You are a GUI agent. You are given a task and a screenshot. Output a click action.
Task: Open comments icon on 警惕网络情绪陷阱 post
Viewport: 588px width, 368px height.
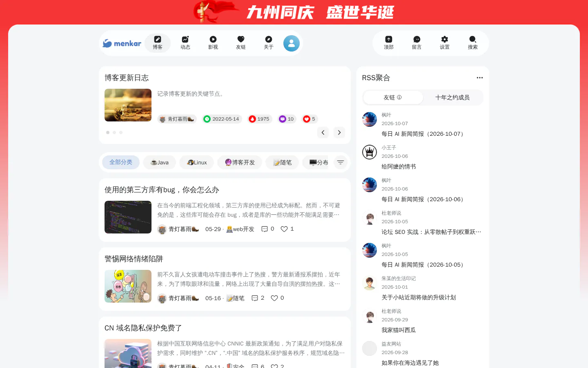[x=255, y=298]
